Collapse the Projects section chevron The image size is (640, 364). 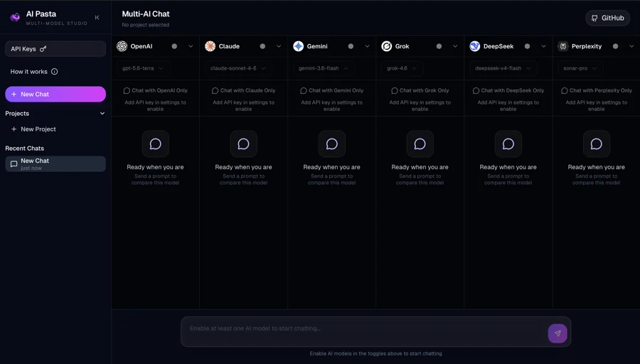[102, 114]
